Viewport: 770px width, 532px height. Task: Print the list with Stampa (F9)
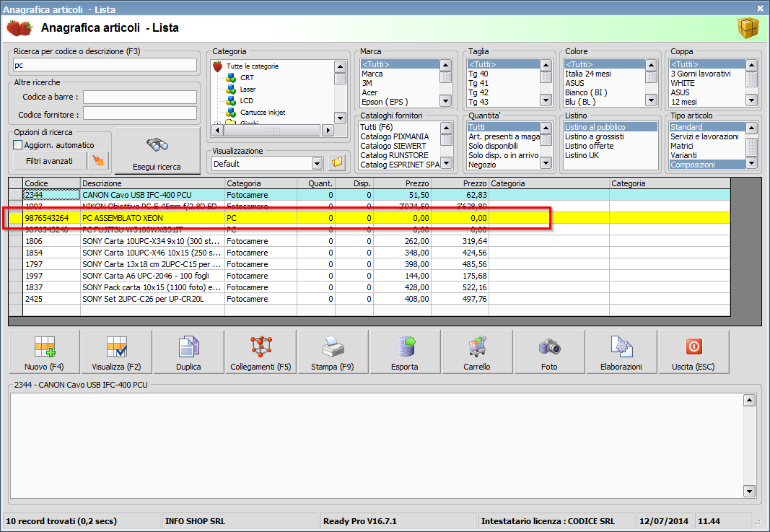[333, 352]
